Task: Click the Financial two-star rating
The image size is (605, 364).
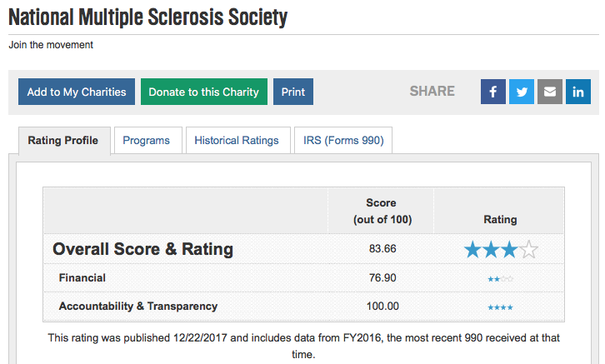Action: pyautogui.click(x=501, y=279)
